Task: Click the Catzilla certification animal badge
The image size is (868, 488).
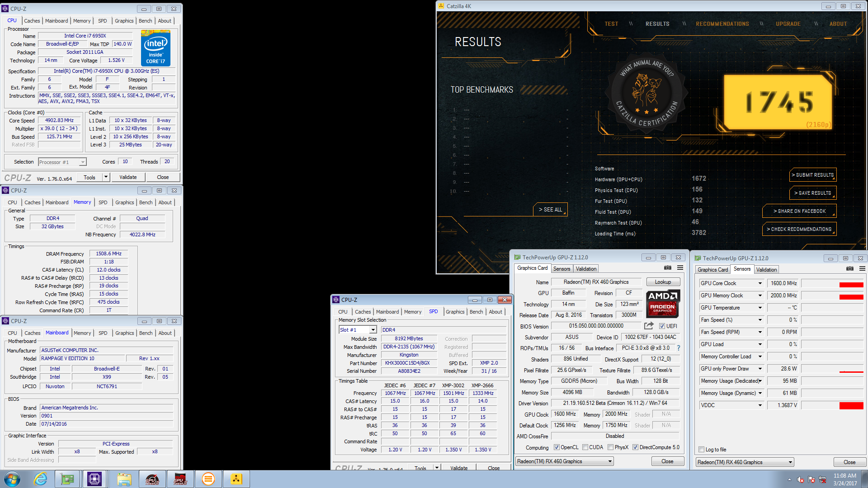Action: tap(647, 94)
